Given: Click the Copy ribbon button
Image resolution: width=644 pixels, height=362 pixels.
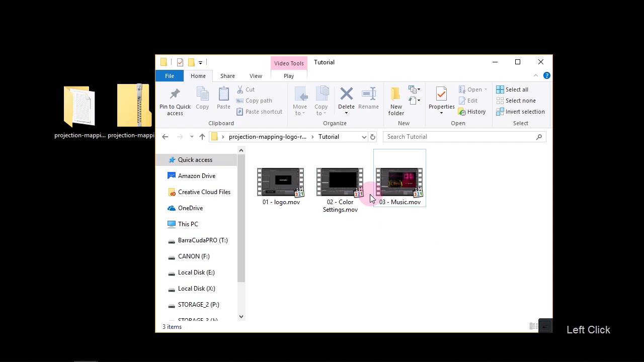Looking at the screenshot, I should 202,99.
